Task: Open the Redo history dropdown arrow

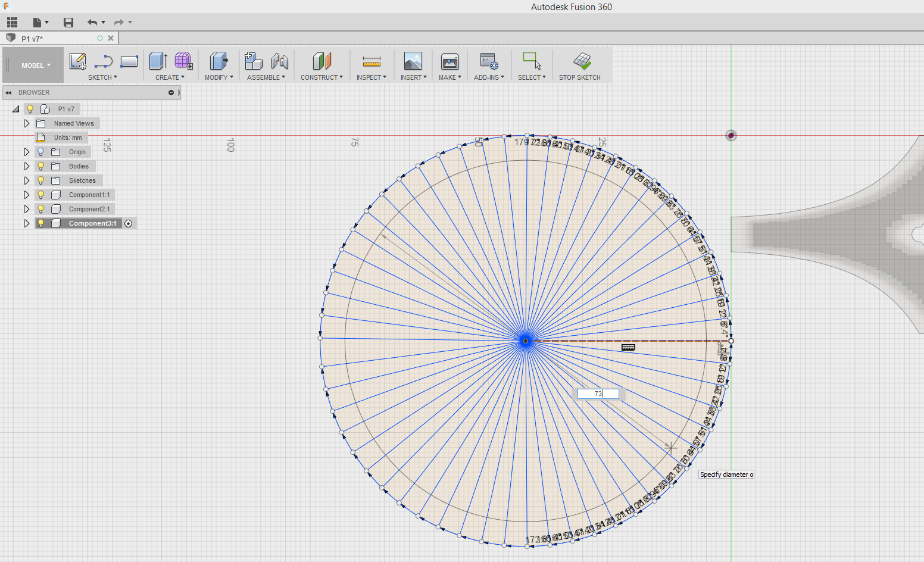Action: click(x=130, y=23)
